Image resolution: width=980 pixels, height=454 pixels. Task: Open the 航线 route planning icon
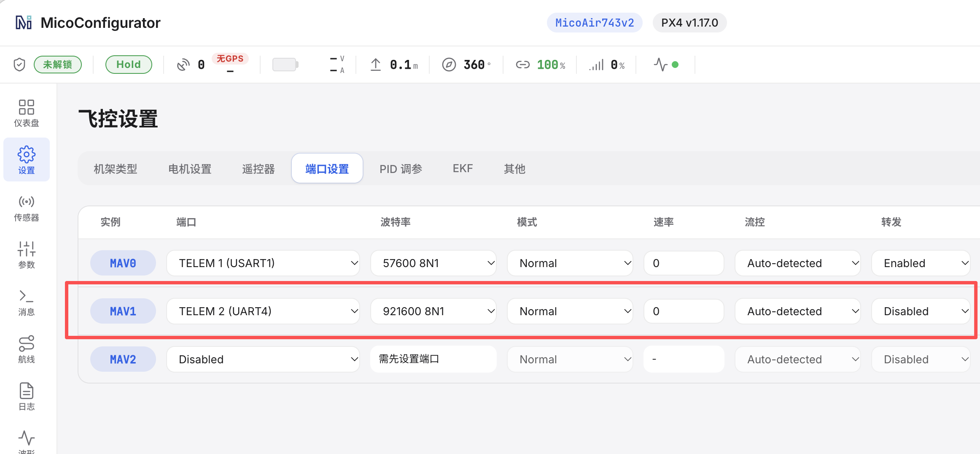click(27, 343)
